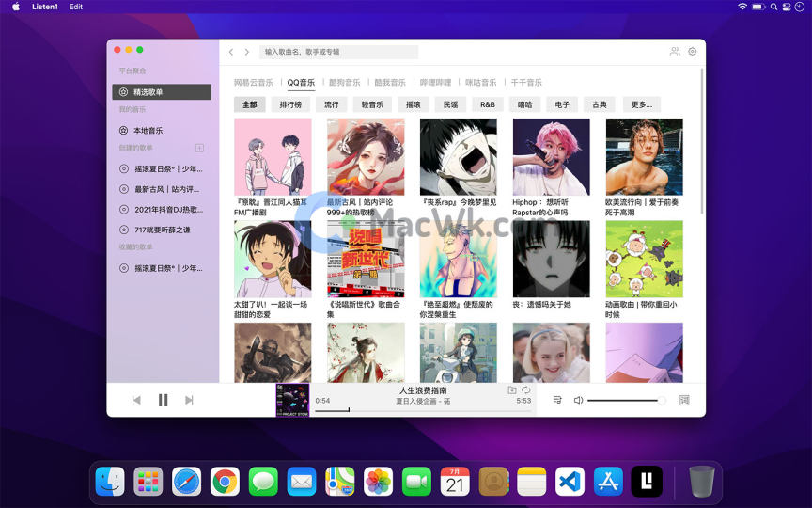The height and width of the screenshot is (508, 812).
Task: Open the Listen1 app menu
Action: tap(45, 7)
